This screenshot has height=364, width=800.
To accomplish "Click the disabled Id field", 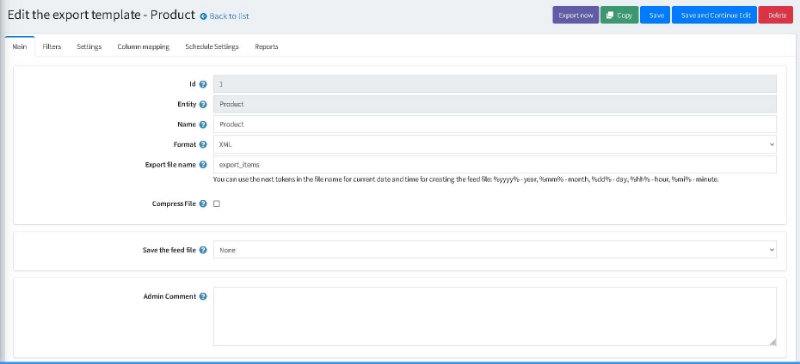I will click(x=495, y=84).
